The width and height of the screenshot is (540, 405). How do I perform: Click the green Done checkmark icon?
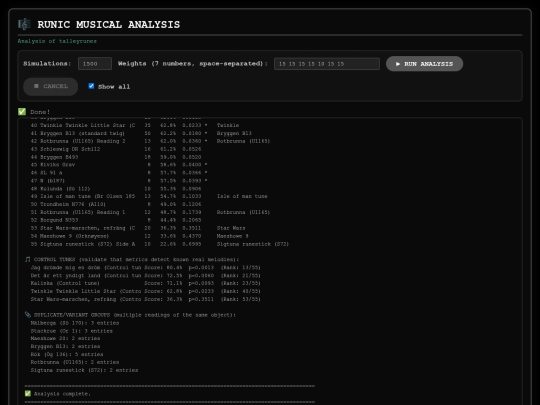(22, 112)
